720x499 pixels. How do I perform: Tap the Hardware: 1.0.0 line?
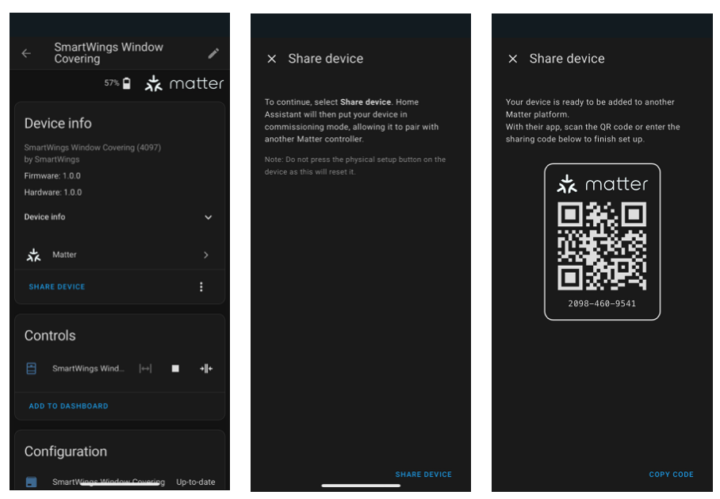click(53, 192)
